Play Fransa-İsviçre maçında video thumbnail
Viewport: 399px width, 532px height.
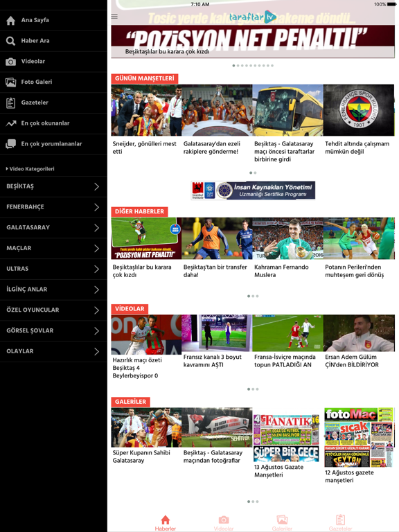[x=287, y=332]
